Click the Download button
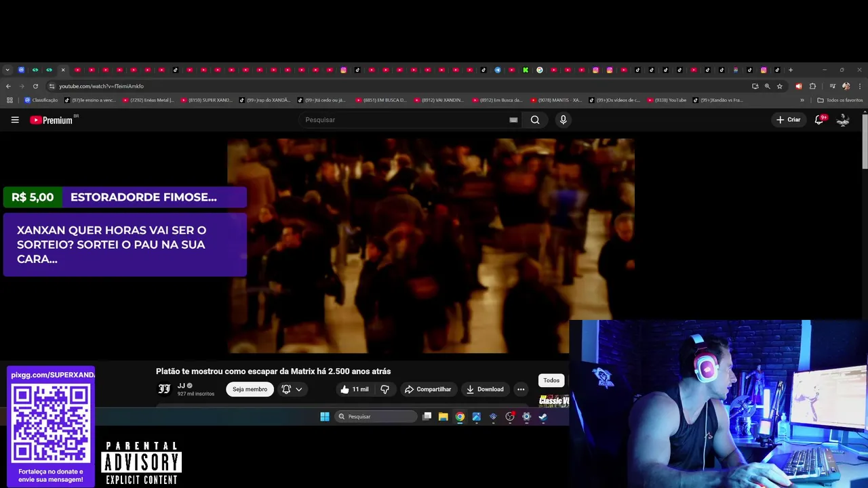868x488 pixels. pyautogui.click(x=485, y=389)
